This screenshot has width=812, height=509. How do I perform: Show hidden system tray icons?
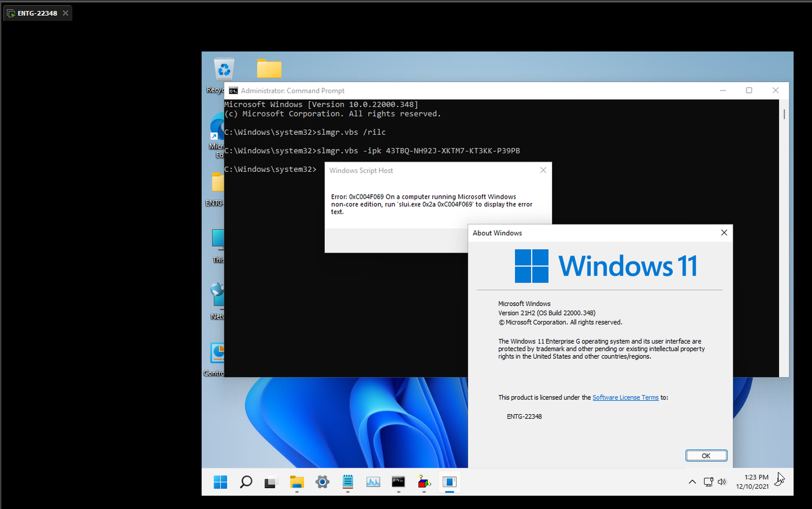click(692, 482)
